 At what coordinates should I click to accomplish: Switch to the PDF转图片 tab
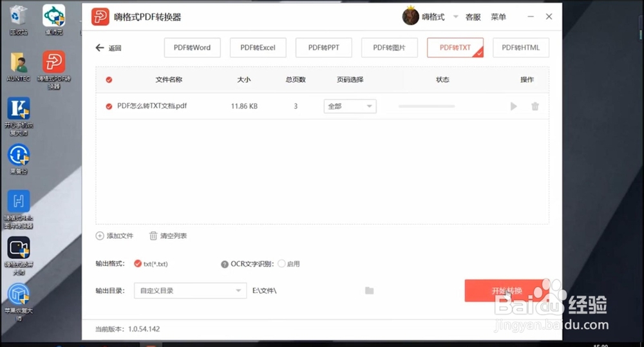tap(390, 48)
